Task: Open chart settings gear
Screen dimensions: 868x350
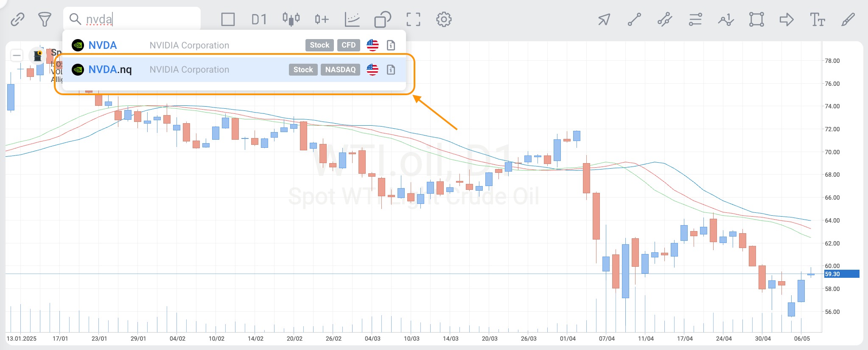Action: pos(444,19)
